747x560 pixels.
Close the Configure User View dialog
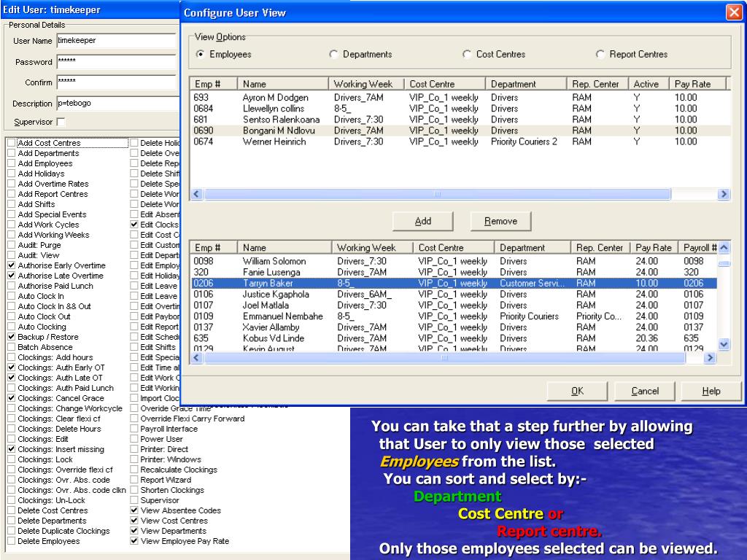pyautogui.click(x=733, y=12)
